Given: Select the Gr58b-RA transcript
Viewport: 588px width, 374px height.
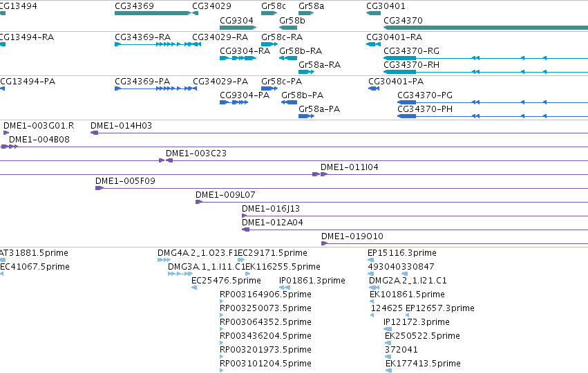Looking at the screenshot, I should tap(288, 58).
